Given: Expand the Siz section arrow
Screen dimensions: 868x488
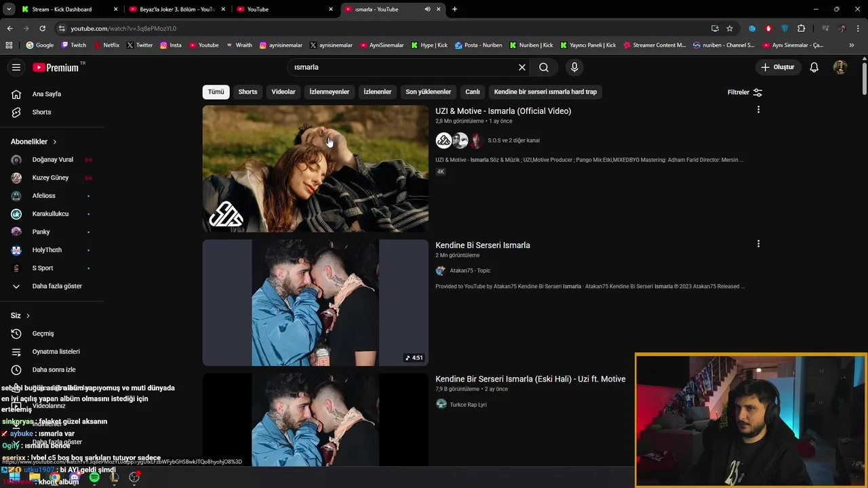Looking at the screenshot, I should point(28,316).
